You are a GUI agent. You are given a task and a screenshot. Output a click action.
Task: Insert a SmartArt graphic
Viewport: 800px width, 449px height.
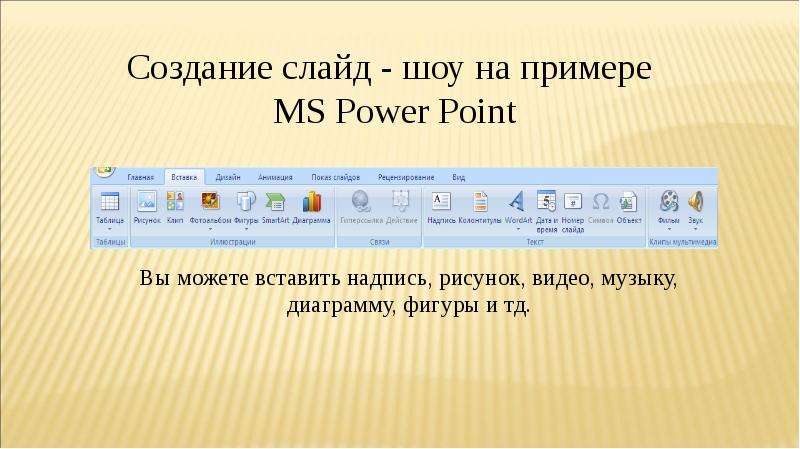(276, 207)
